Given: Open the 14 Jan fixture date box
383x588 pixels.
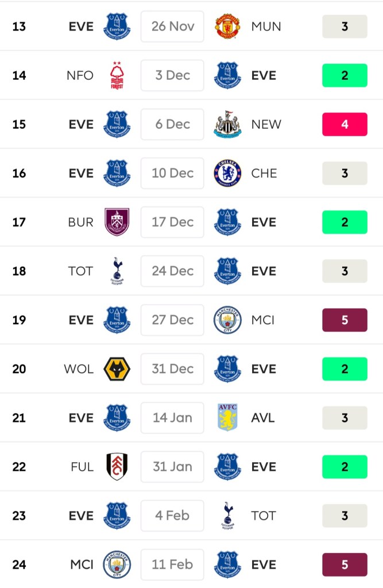Looking at the screenshot, I should click(172, 418).
